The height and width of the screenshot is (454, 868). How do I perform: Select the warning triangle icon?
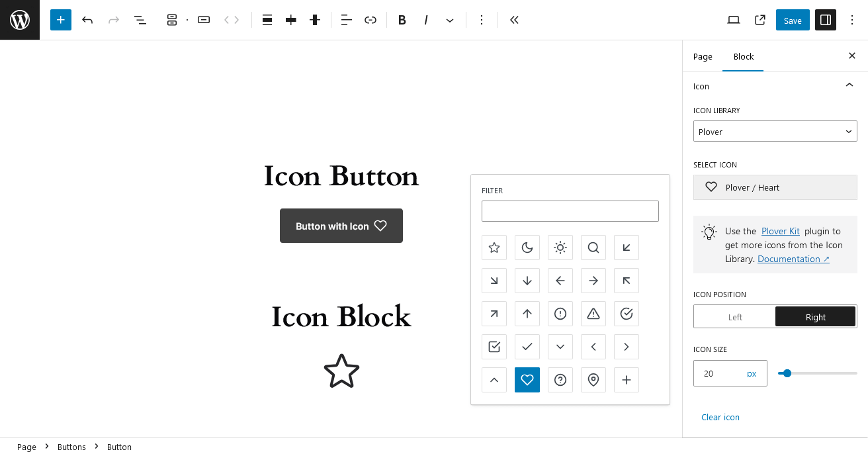(x=593, y=314)
